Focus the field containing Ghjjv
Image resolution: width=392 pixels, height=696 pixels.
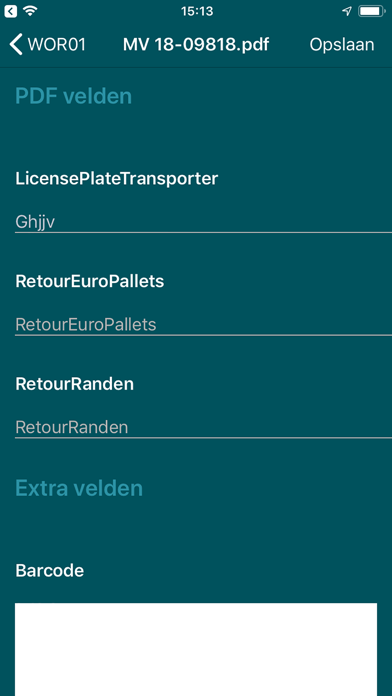point(203,222)
